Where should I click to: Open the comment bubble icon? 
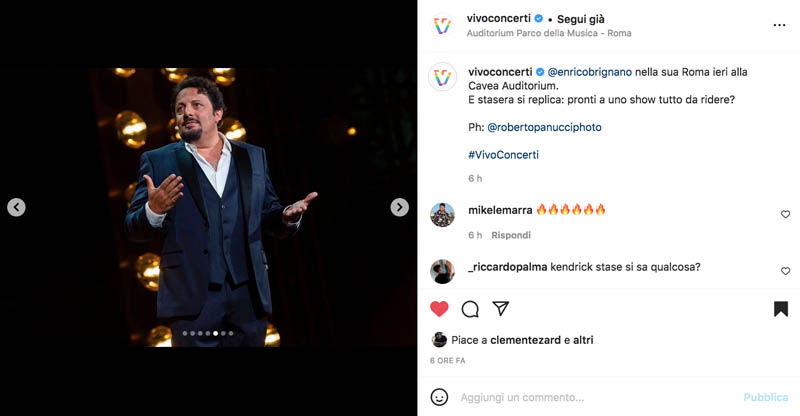pyautogui.click(x=470, y=309)
